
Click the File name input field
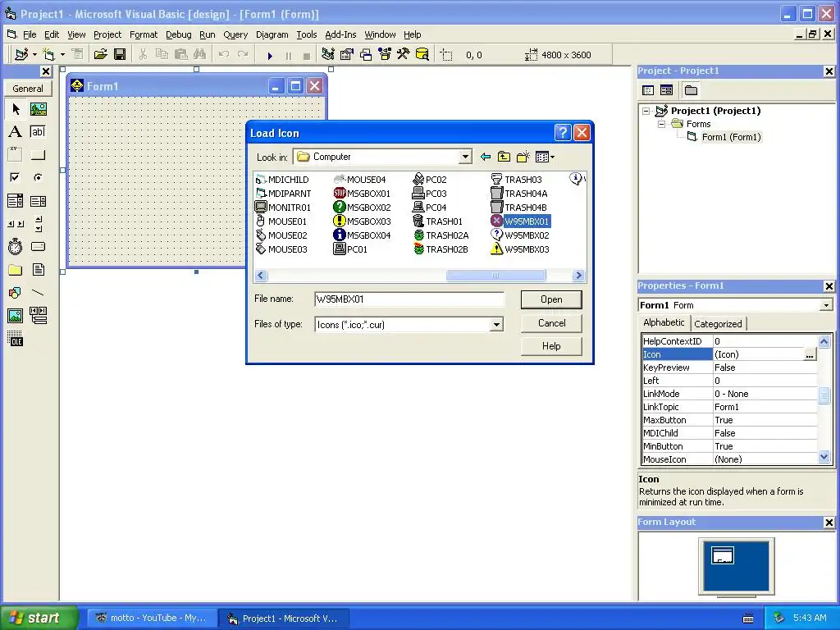(409, 299)
